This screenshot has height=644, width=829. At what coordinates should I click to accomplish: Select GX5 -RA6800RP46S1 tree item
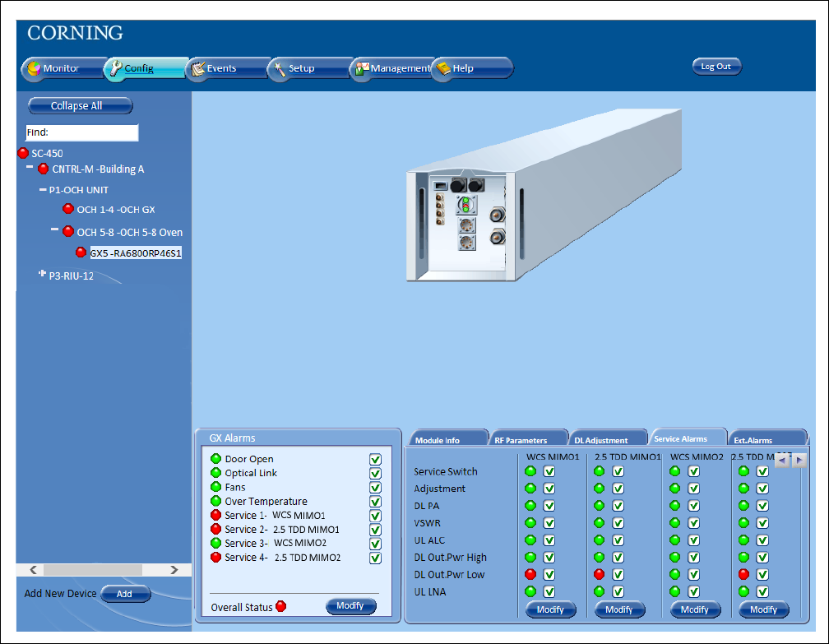click(136, 253)
